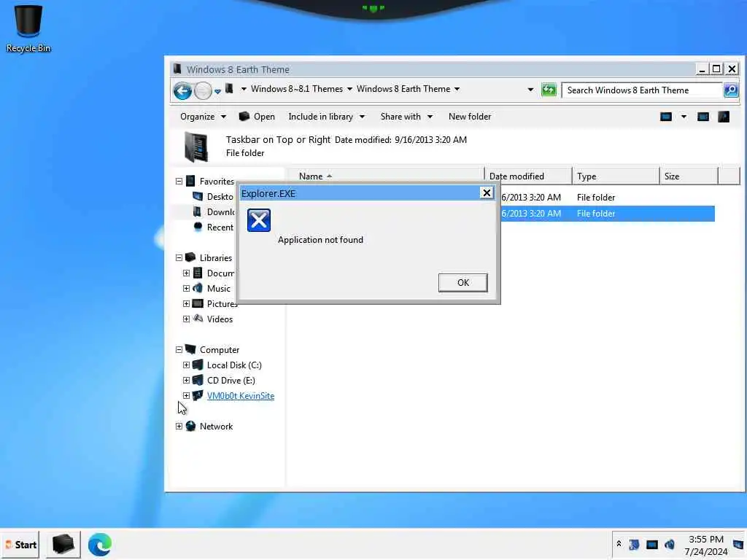747x560 pixels.
Task: Expand the Videos library node
Action: tap(186, 319)
